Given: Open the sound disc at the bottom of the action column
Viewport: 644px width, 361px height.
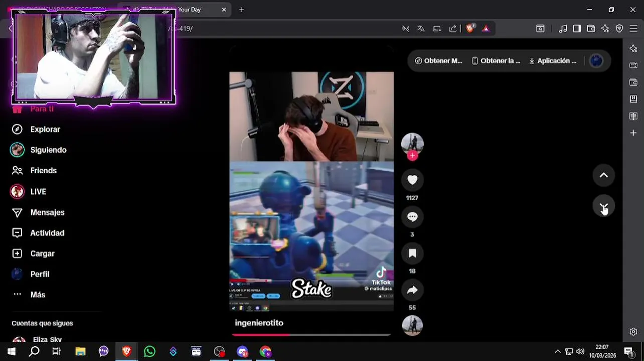Looking at the screenshot, I should pos(412,326).
